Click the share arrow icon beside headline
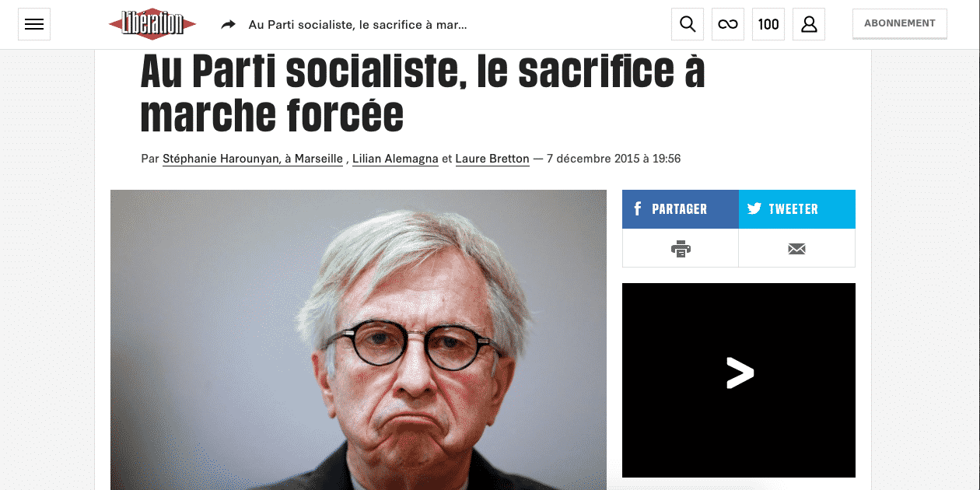 [x=228, y=25]
